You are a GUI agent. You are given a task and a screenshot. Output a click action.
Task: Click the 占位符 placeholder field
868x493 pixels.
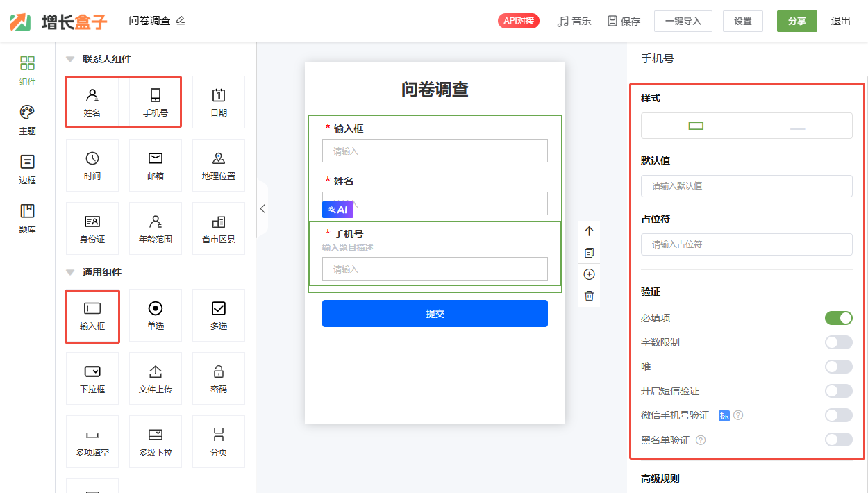click(x=746, y=244)
